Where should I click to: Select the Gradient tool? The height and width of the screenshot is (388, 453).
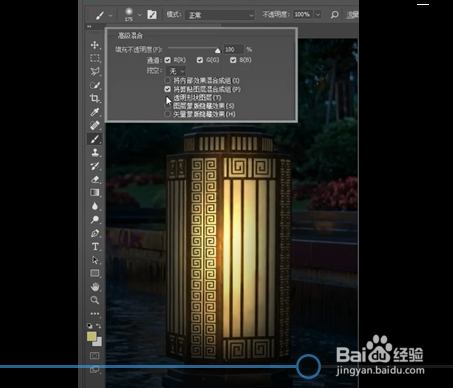click(x=95, y=193)
